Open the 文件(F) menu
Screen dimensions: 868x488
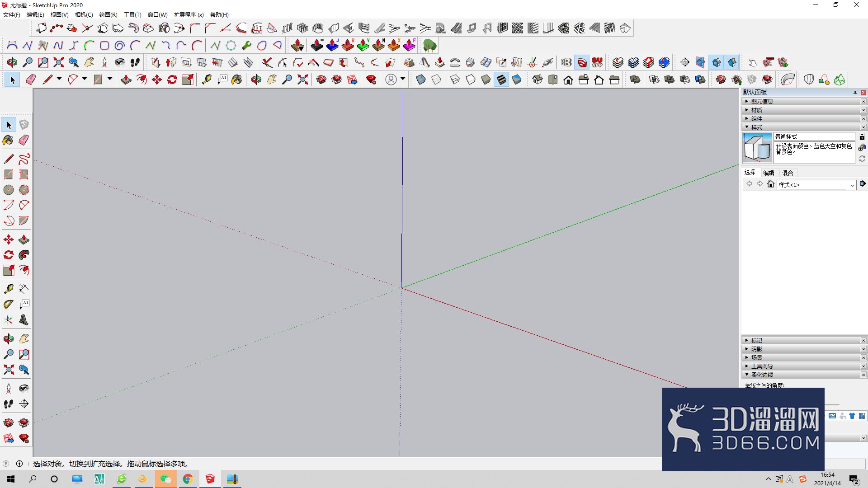12,15
